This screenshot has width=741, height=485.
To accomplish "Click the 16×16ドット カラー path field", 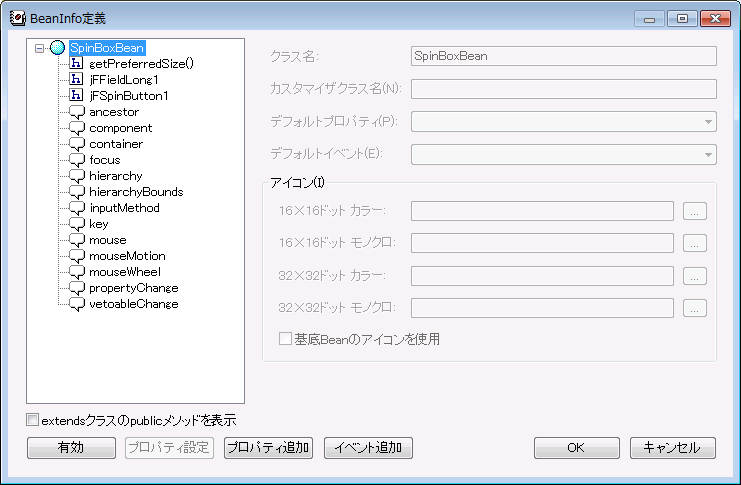I will tap(542, 211).
